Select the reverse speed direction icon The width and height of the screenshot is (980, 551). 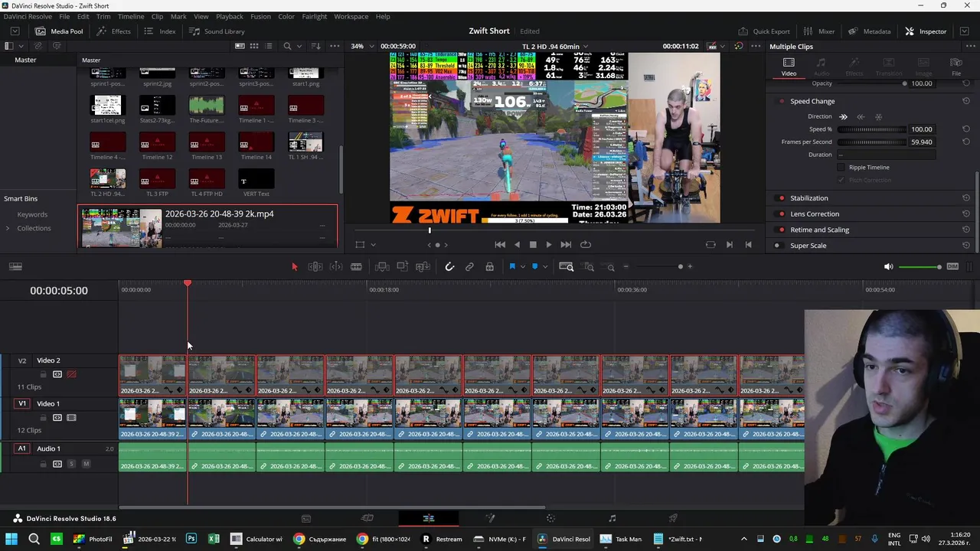tap(861, 116)
